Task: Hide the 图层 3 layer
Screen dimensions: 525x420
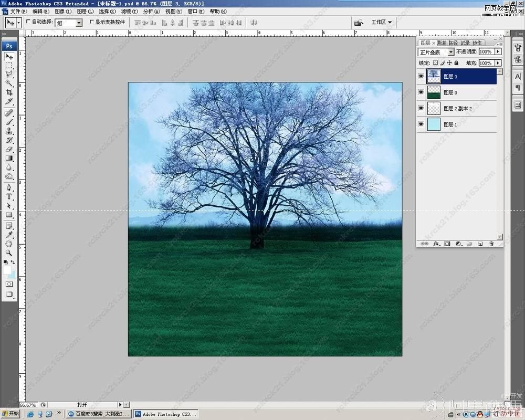Action: click(x=421, y=76)
